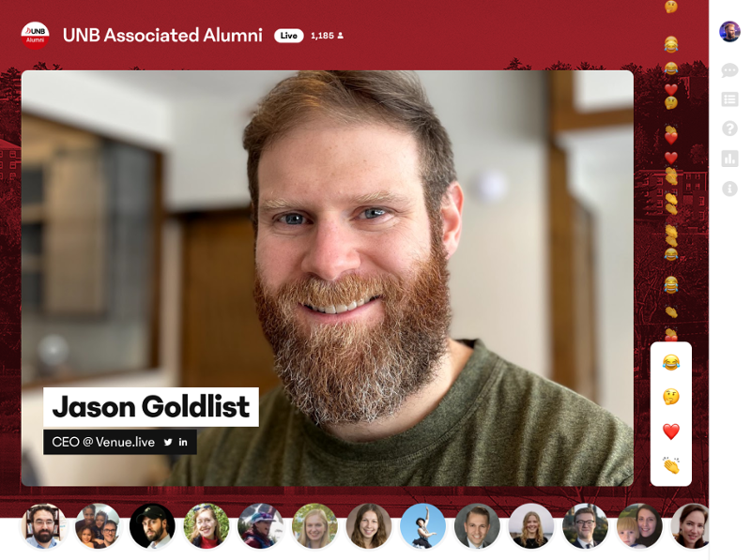View the 1,185 attendee count
The height and width of the screenshot is (560, 751).
tap(327, 36)
